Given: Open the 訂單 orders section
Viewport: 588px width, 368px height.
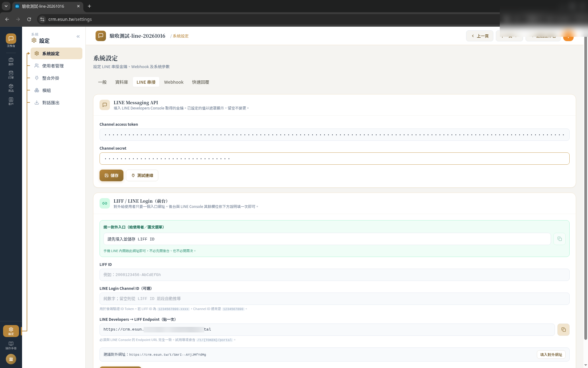Looking at the screenshot, I should click(11, 75).
